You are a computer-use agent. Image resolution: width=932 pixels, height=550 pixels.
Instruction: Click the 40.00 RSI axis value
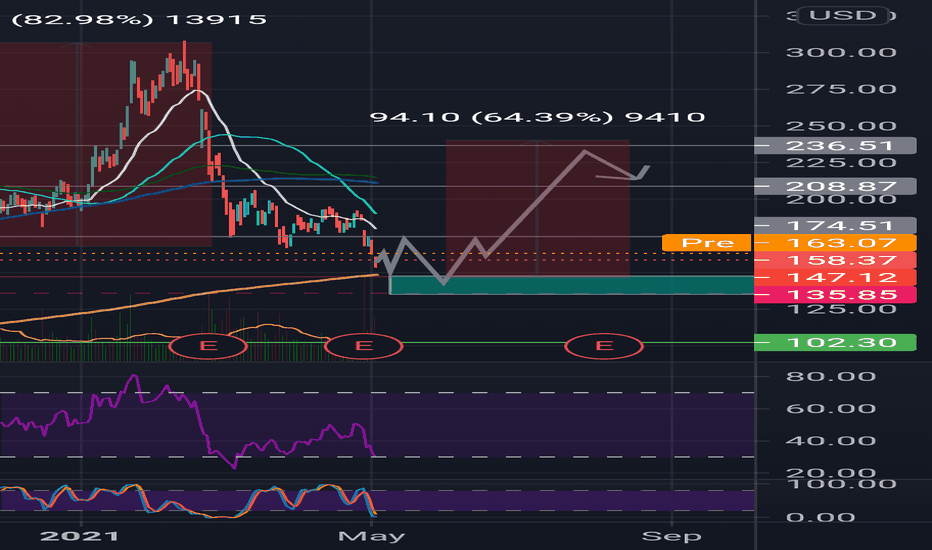830,441
